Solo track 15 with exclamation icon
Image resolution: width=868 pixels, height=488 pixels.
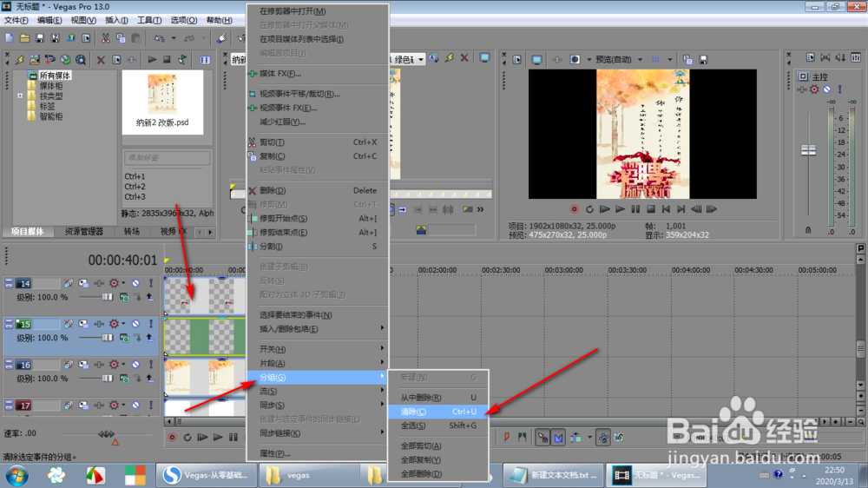click(x=150, y=324)
